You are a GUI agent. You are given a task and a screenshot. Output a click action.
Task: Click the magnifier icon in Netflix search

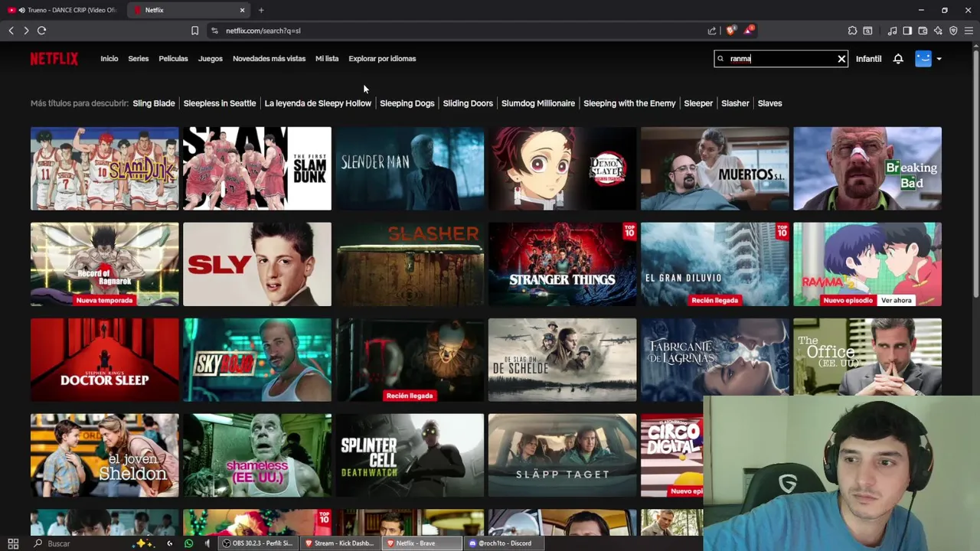[x=720, y=58]
